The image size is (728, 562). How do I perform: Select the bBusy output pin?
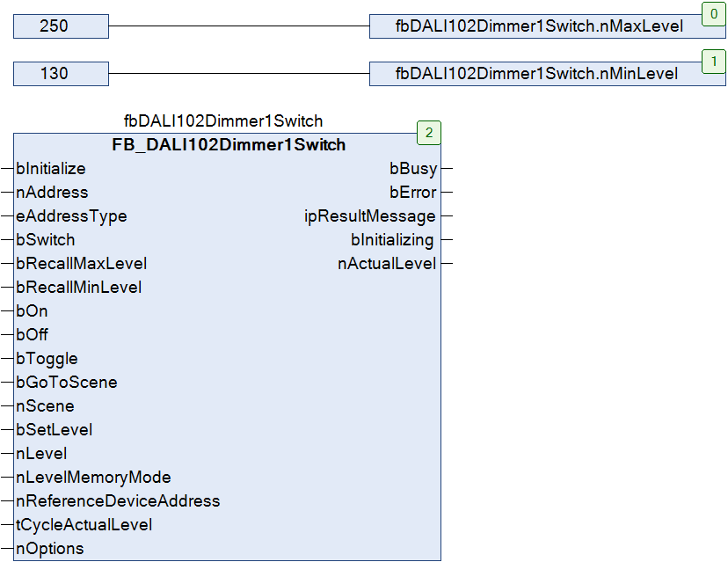413,169
